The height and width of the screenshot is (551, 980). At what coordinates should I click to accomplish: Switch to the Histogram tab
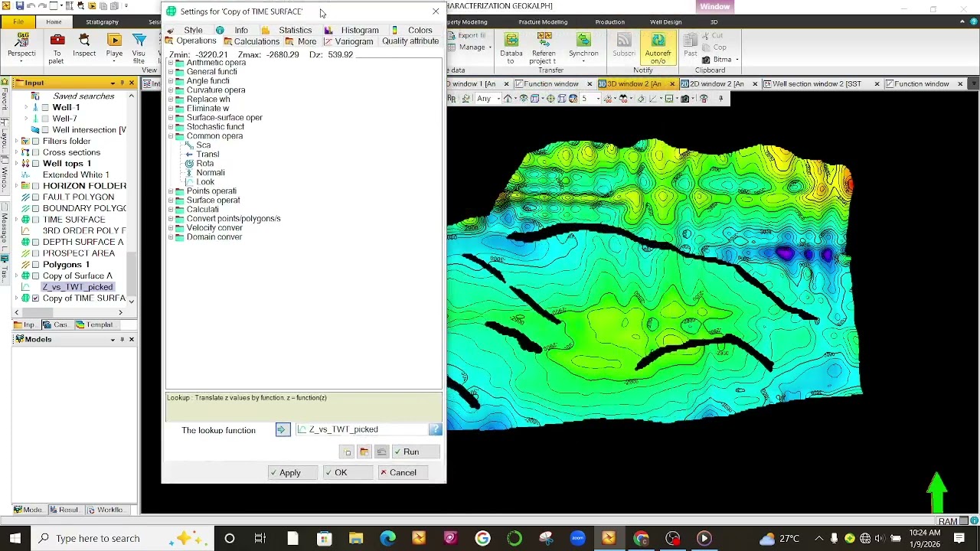(x=352, y=31)
